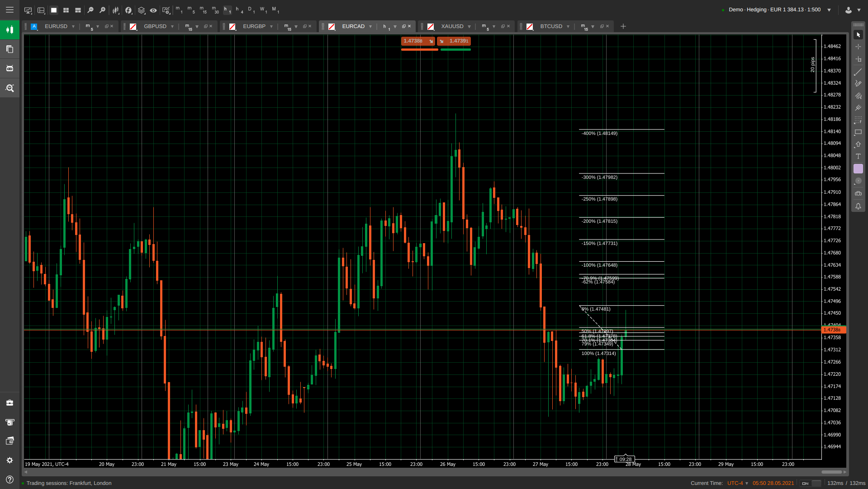
Task: Expand EURUSD symbol dropdown arrow
Action: point(73,27)
